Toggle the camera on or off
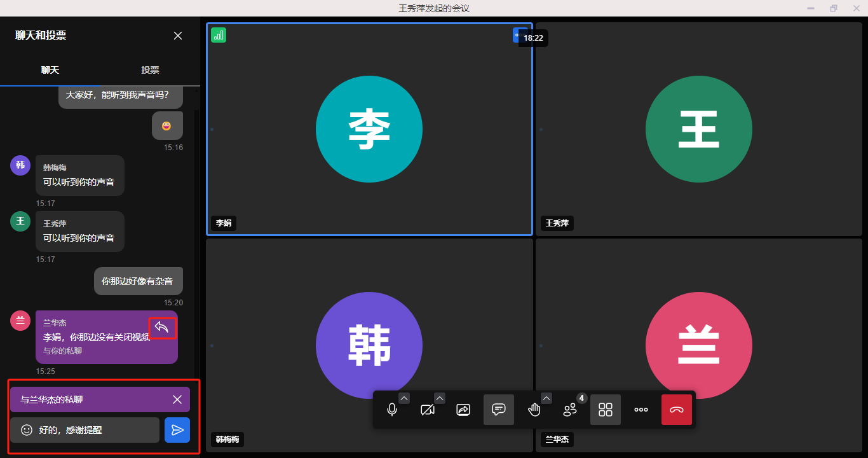The width and height of the screenshot is (868, 458). [428, 410]
